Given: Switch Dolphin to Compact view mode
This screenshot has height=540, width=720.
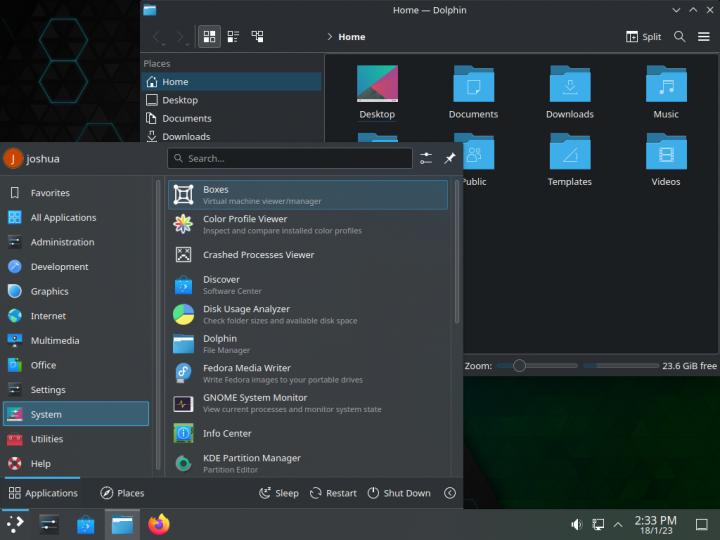Looking at the screenshot, I should coord(233,36).
